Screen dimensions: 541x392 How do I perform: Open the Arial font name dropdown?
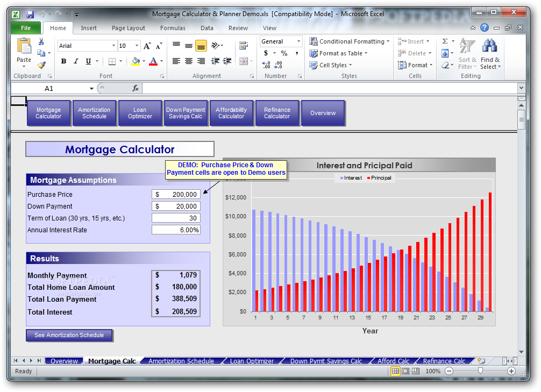113,46
